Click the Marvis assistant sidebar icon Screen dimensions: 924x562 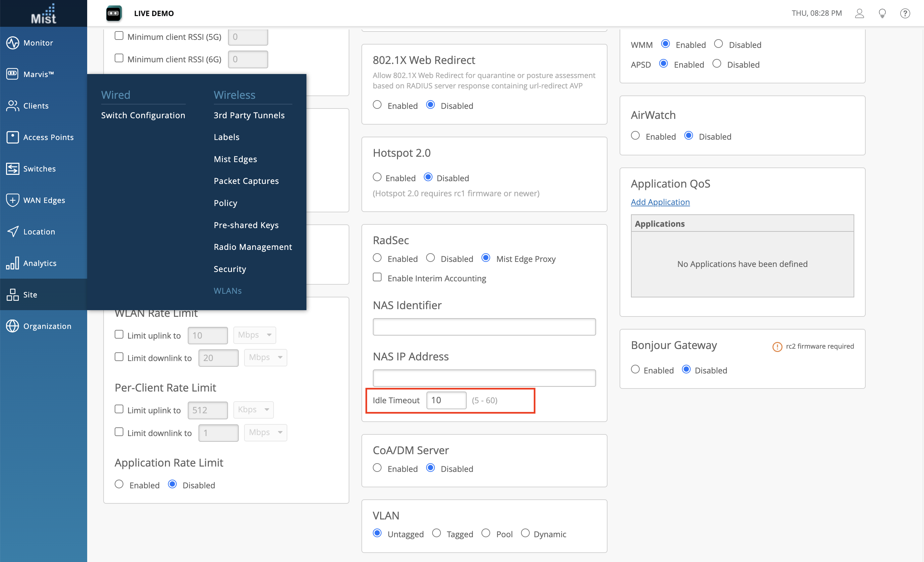[12, 74]
